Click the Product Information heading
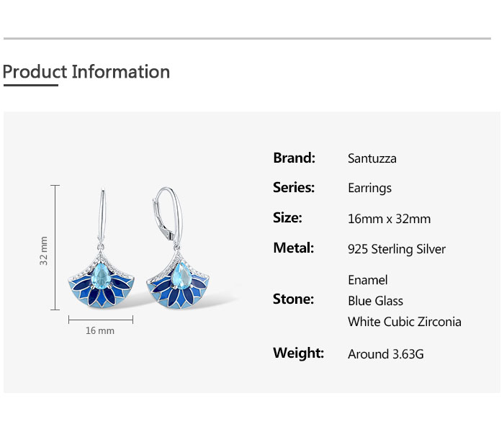Image resolution: width=504 pixels, height=429 pixels. [x=86, y=72]
